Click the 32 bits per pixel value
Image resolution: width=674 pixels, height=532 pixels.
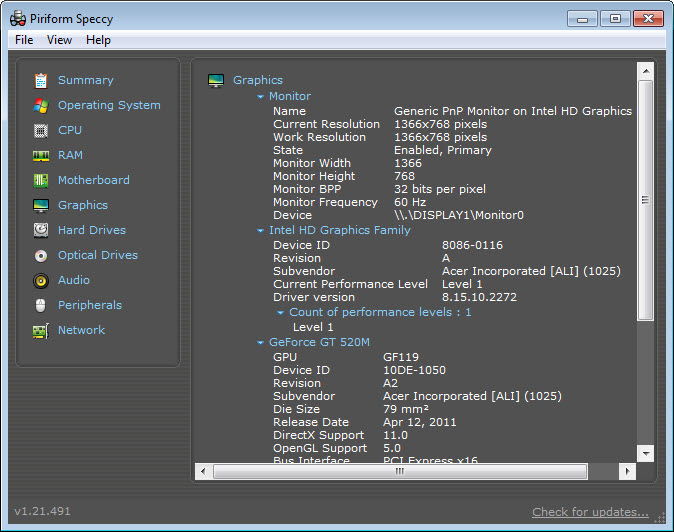click(x=440, y=190)
